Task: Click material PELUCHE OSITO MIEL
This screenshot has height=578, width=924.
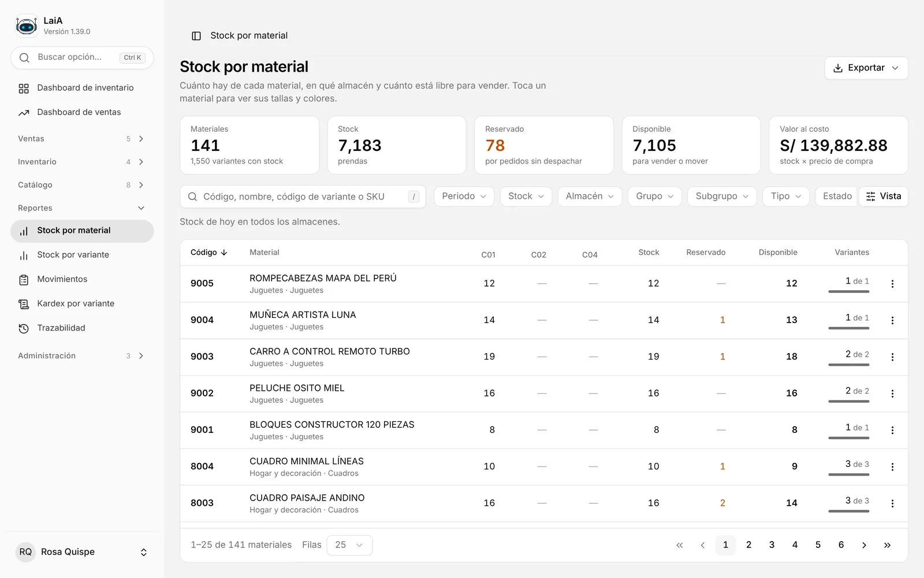Action: (x=297, y=388)
